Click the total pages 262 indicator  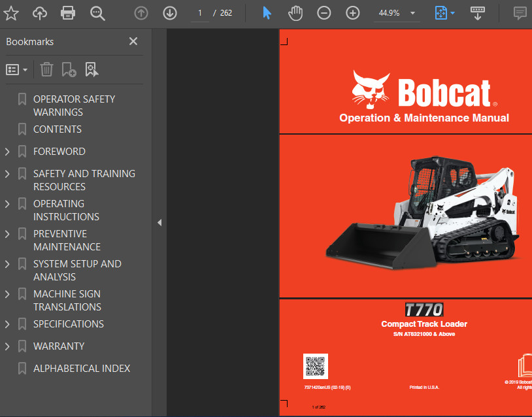tap(226, 13)
